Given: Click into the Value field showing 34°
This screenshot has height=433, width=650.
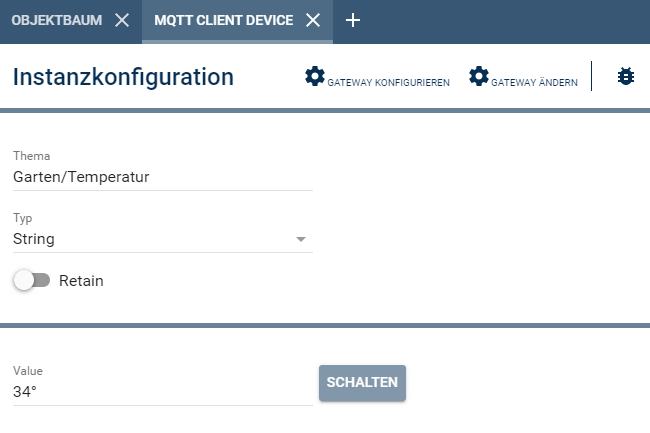Looking at the screenshot, I should (162, 392).
